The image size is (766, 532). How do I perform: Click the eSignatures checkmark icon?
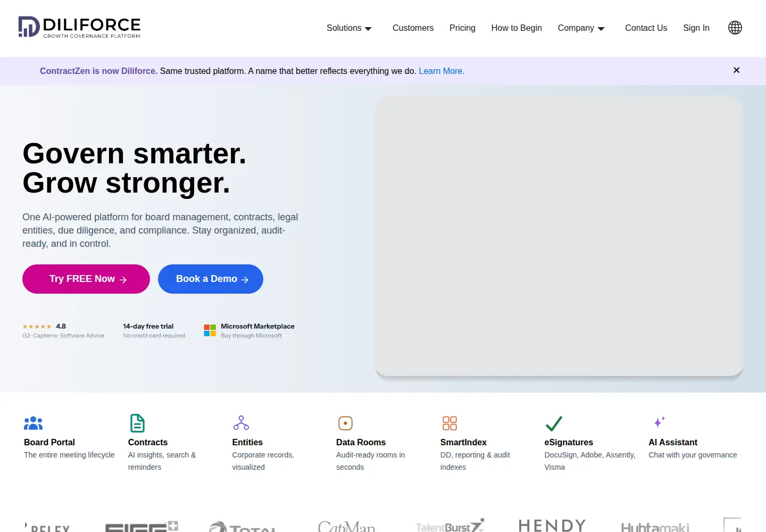[554, 423]
